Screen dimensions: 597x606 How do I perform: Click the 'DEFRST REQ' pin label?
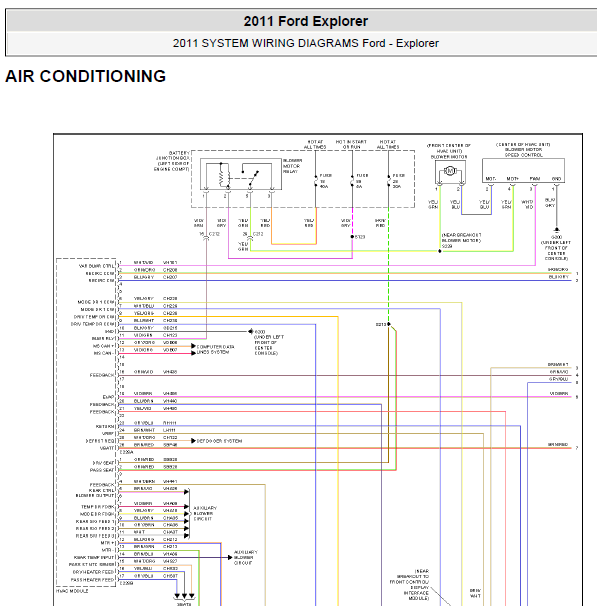pos(100,441)
